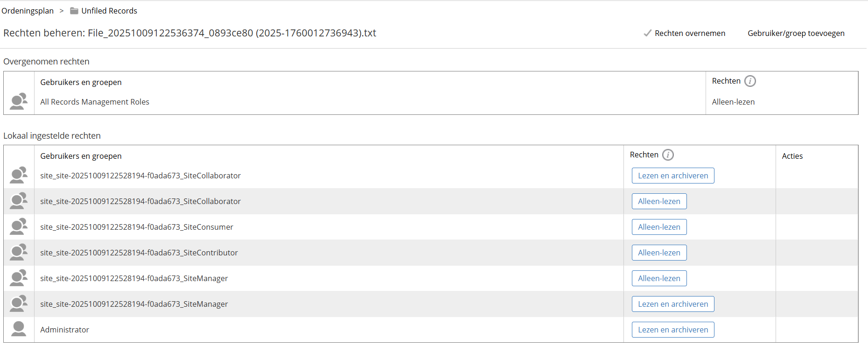Open the SiteConsumer Alleen-lezen dropdown
Viewport: 868px width, 353px height.
659,227
